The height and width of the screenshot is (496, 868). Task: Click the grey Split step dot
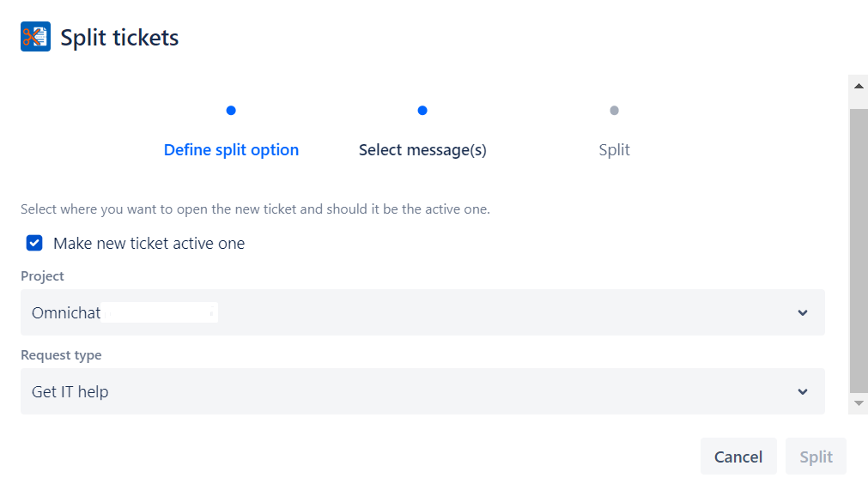coord(614,111)
